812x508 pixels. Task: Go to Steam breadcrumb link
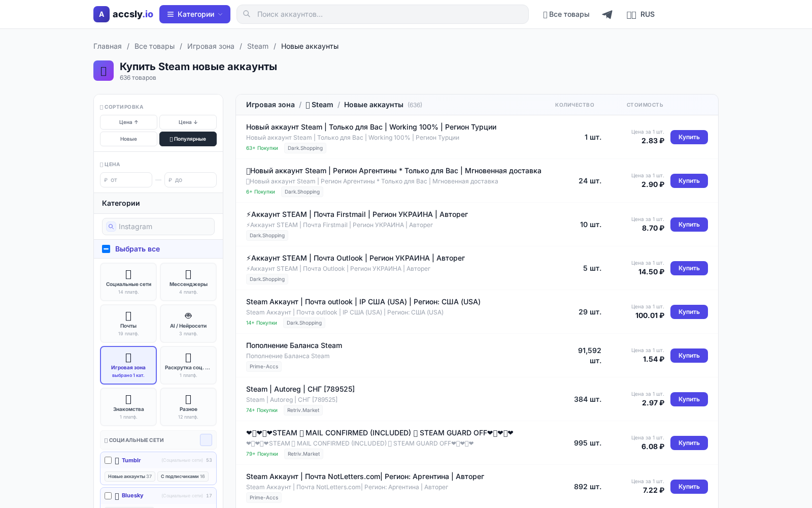click(x=258, y=46)
